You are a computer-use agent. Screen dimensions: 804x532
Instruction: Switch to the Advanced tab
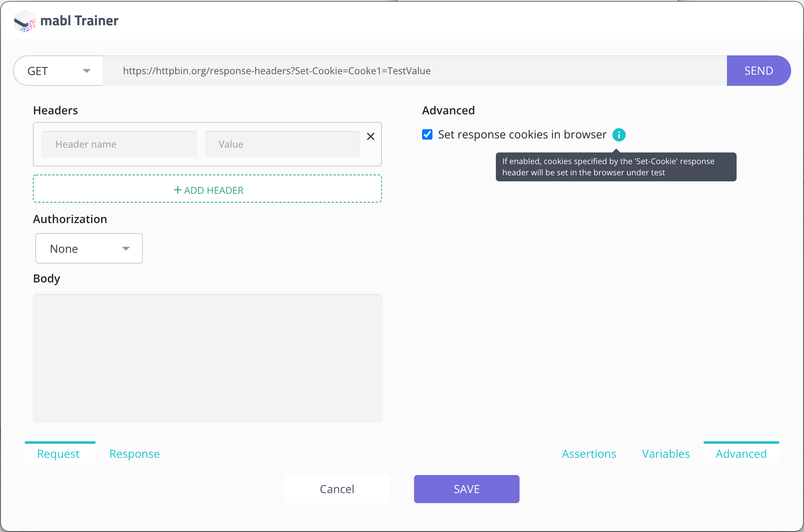(x=741, y=454)
